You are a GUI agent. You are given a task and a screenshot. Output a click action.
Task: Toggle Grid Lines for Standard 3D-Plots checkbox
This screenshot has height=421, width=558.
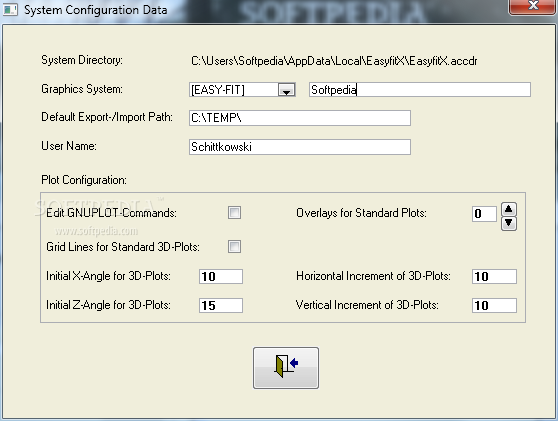pyautogui.click(x=234, y=246)
